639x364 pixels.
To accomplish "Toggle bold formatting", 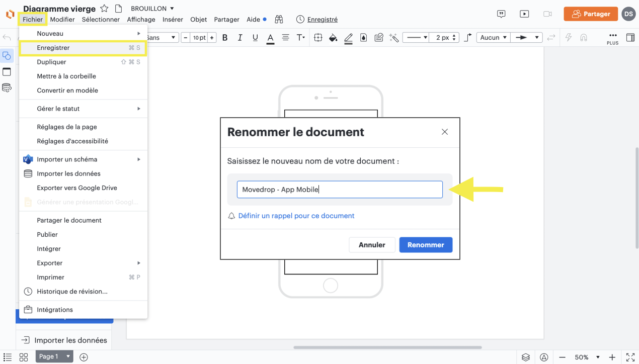I will (x=225, y=38).
